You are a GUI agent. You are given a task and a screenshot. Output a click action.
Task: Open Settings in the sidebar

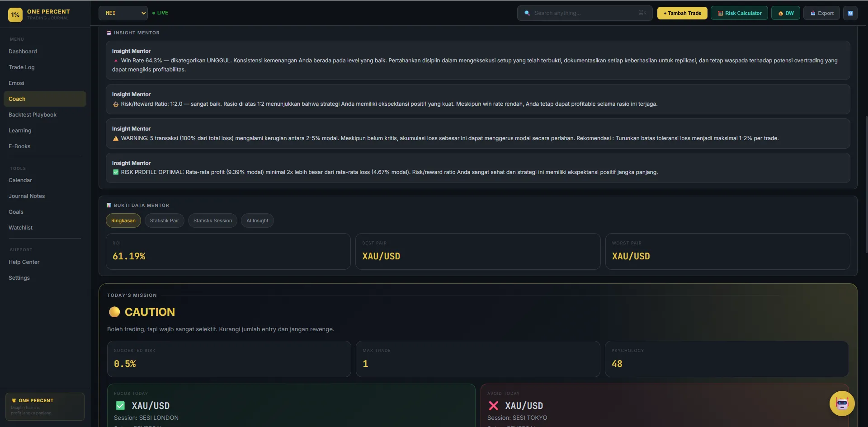click(x=45, y=278)
